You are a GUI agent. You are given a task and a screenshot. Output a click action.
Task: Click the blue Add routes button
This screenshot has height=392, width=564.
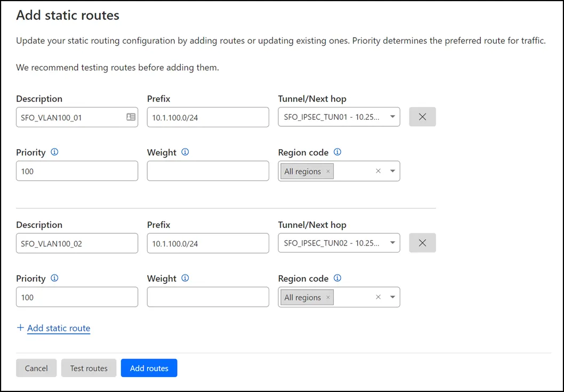(x=149, y=367)
